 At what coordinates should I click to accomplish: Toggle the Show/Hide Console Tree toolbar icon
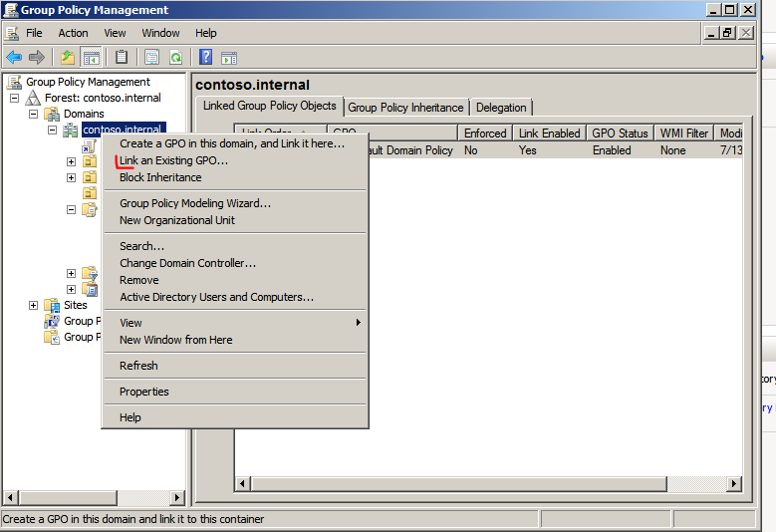(x=91, y=58)
